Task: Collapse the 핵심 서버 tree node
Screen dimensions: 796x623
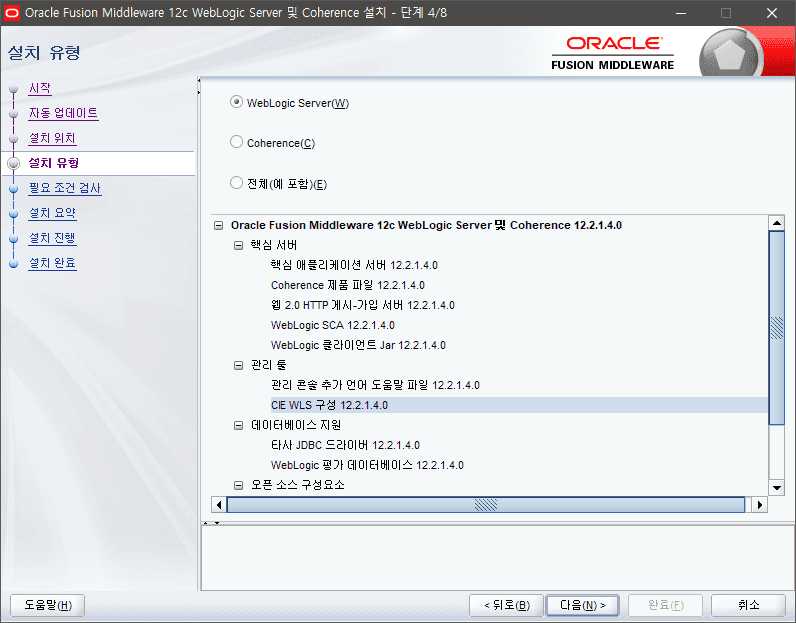Action: tap(238, 245)
